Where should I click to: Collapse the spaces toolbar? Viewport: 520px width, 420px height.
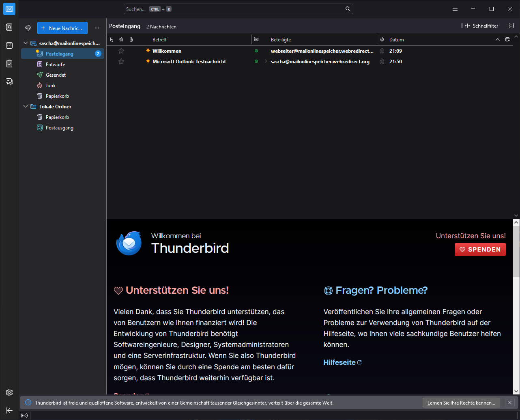[9, 410]
